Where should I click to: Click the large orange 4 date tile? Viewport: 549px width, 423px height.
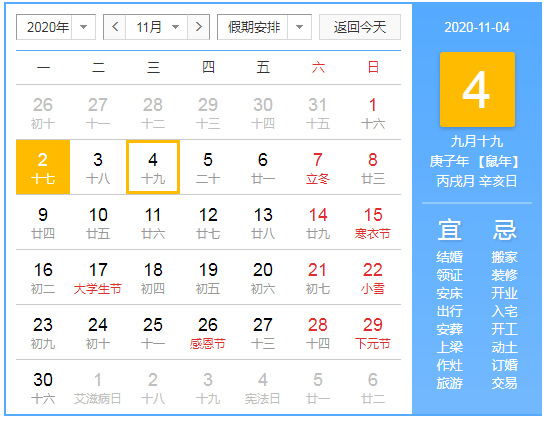477,89
